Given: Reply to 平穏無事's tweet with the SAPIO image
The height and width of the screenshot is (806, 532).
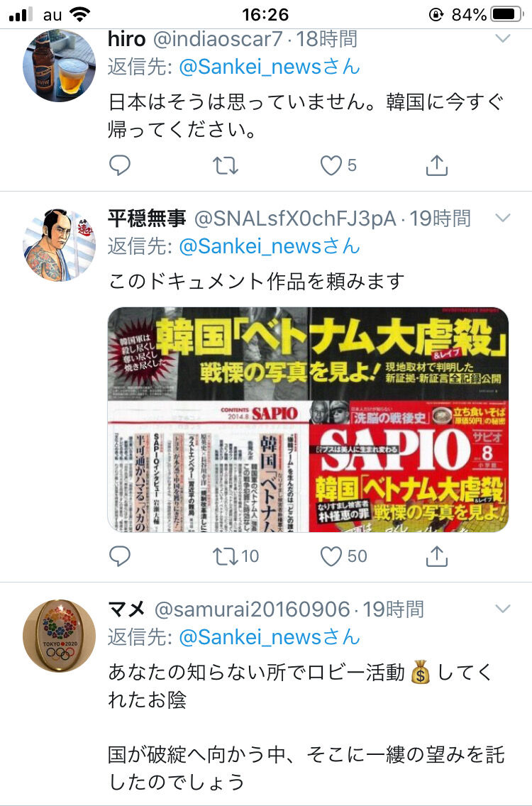Looking at the screenshot, I should pos(120,556).
